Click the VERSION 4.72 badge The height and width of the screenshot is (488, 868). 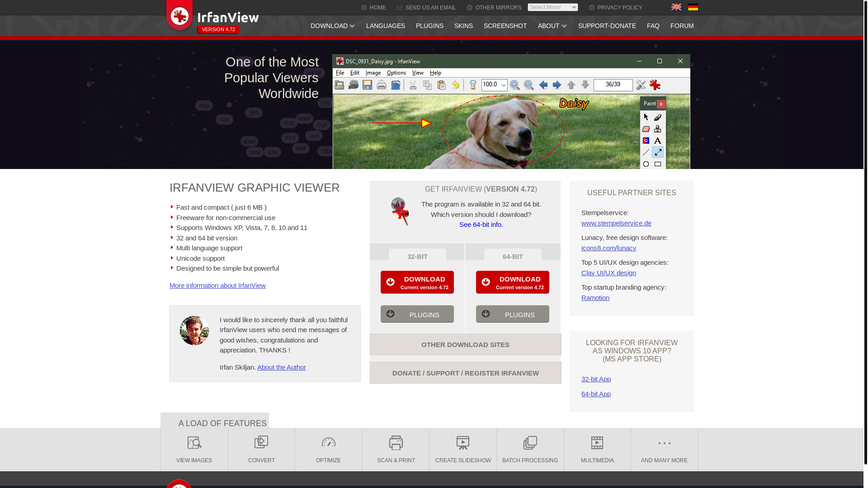(218, 29)
